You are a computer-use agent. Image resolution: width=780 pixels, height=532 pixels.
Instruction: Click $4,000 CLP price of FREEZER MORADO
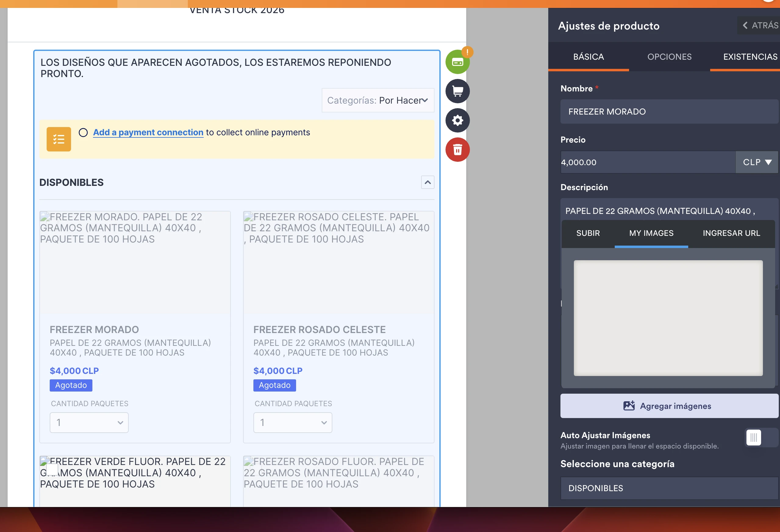74,371
